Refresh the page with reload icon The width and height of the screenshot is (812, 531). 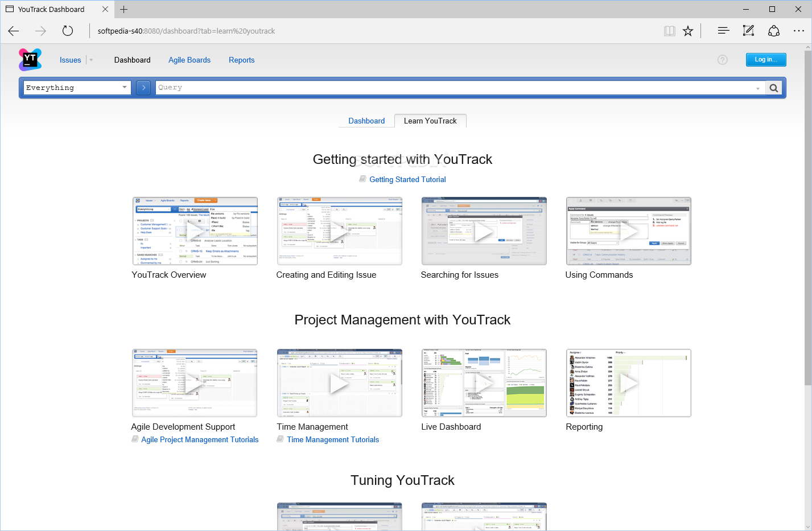click(68, 31)
